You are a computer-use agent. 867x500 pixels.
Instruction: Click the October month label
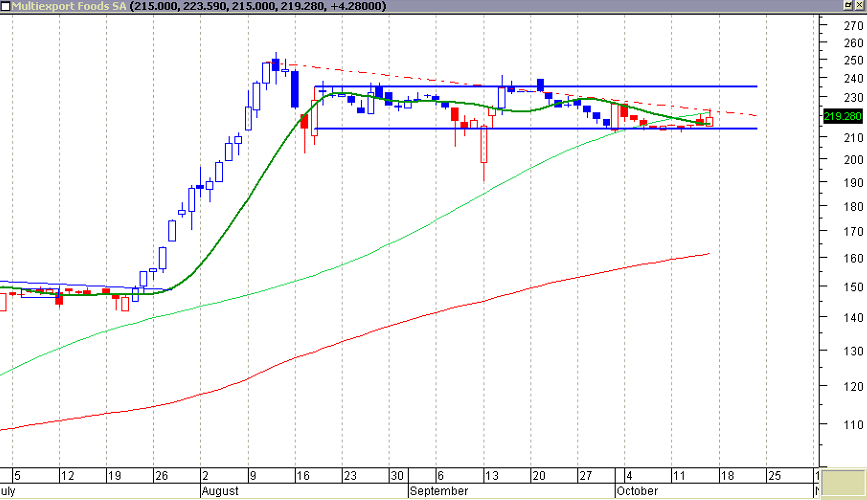(x=638, y=491)
